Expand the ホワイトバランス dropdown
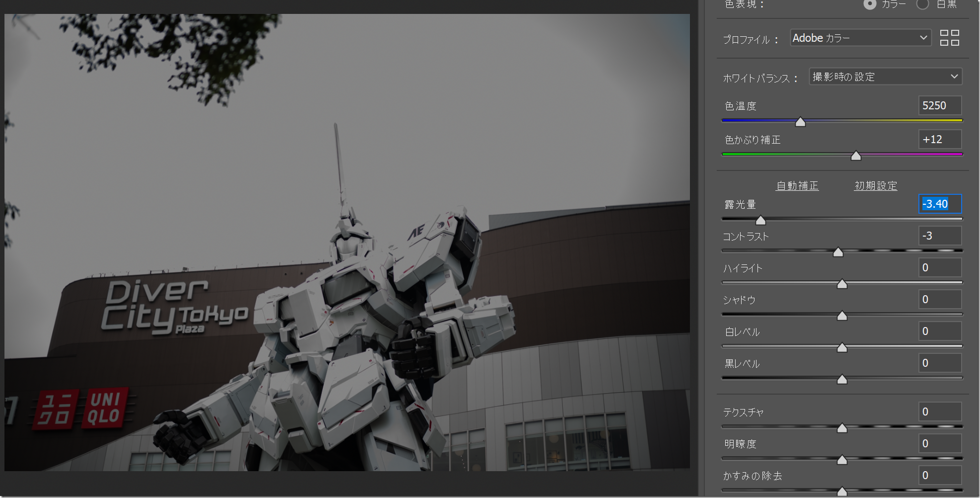Image resolution: width=980 pixels, height=498 pixels. 885,77
